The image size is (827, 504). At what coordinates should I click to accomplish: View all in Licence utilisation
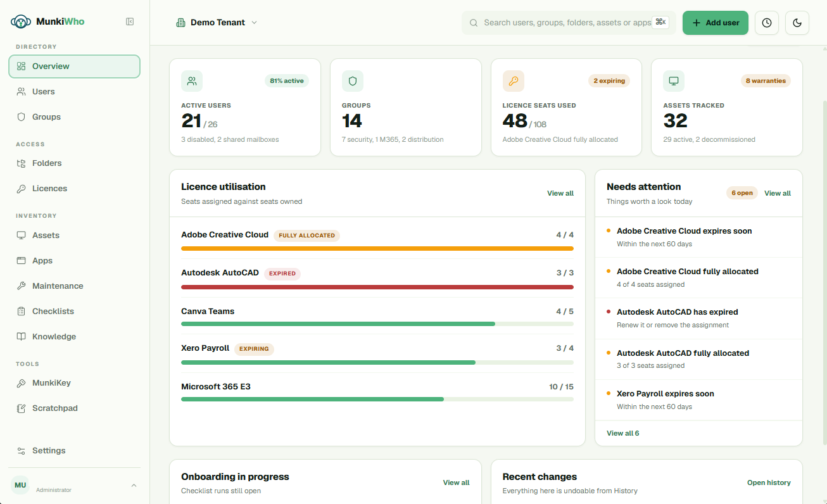point(560,193)
